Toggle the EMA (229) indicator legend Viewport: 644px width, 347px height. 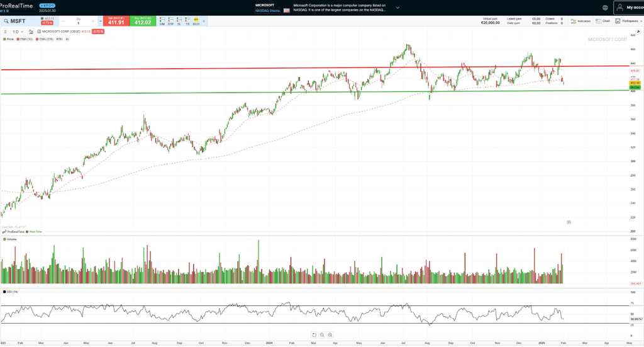[45, 39]
